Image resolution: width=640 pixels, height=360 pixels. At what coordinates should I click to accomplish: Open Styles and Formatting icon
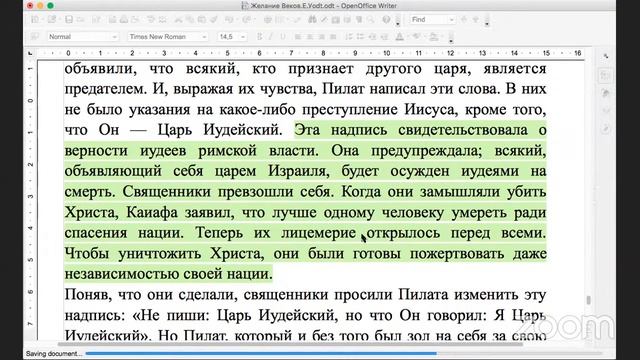click(x=35, y=37)
